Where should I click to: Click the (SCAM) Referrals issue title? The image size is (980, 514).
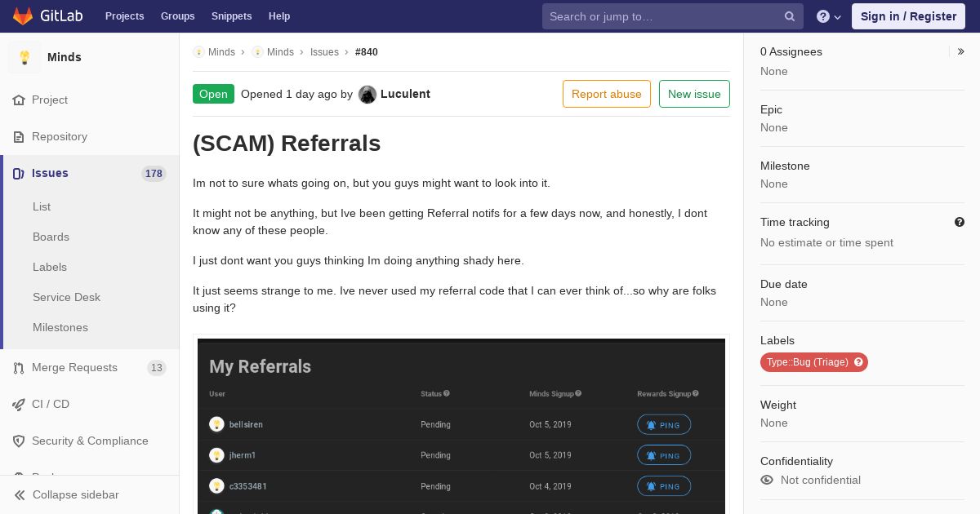287,143
